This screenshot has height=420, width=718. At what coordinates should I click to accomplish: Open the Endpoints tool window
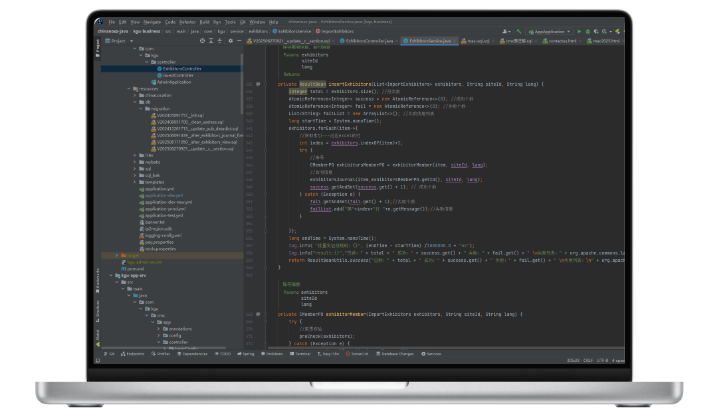click(133, 353)
